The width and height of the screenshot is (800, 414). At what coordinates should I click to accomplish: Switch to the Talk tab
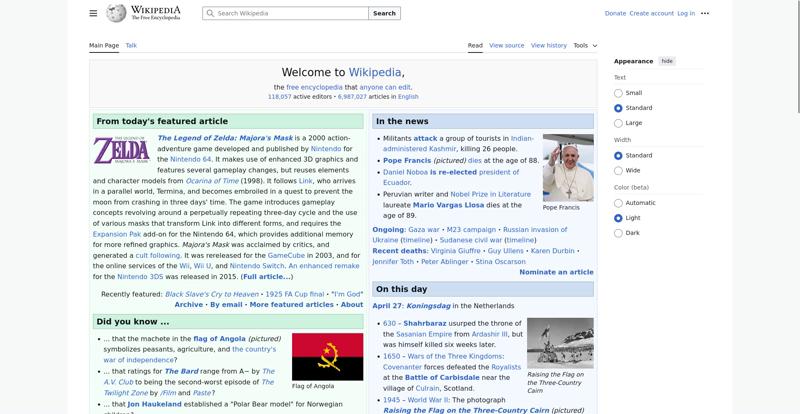131,45
